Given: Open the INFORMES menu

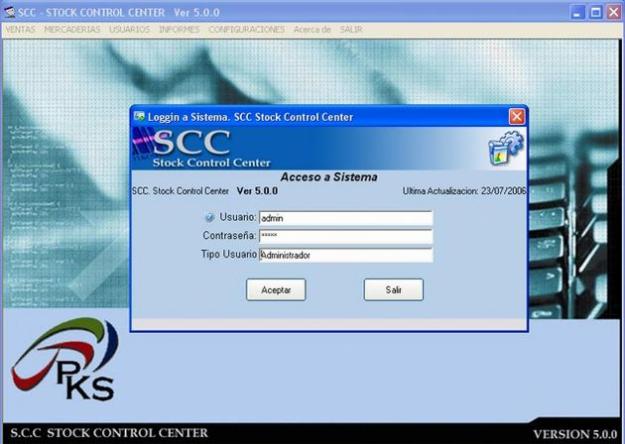Looking at the screenshot, I should pyautogui.click(x=179, y=29).
